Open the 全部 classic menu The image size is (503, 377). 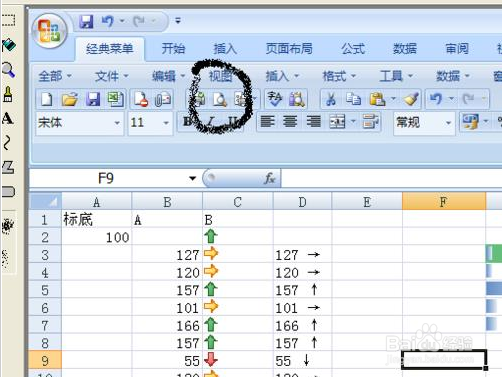[x=55, y=76]
